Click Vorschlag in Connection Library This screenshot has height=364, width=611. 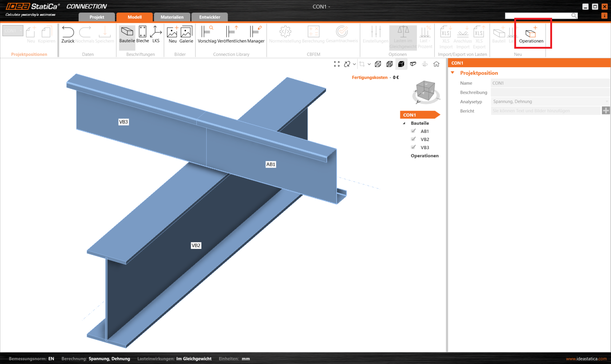pos(207,35)
